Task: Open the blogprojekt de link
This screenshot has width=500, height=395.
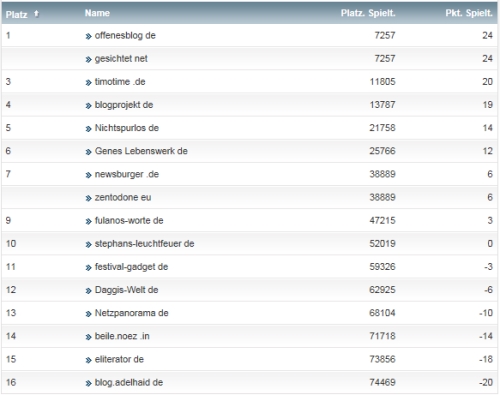Action: pyautogui.click(x=124, y=105)
